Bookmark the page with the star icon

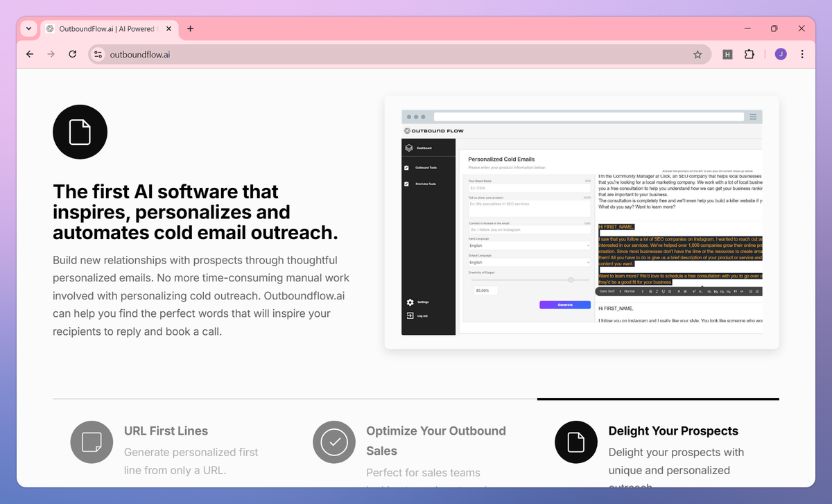pyautogui.click(x=697, y=54)
